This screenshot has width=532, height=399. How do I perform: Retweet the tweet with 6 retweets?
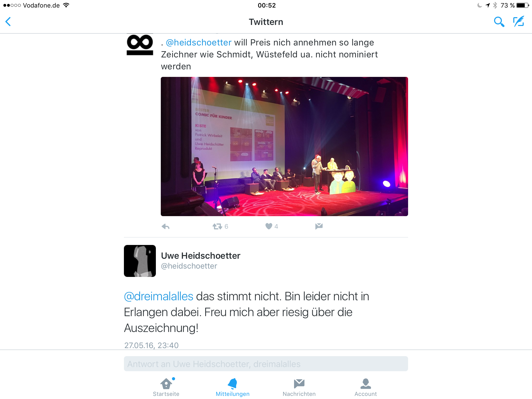(217, 227)
